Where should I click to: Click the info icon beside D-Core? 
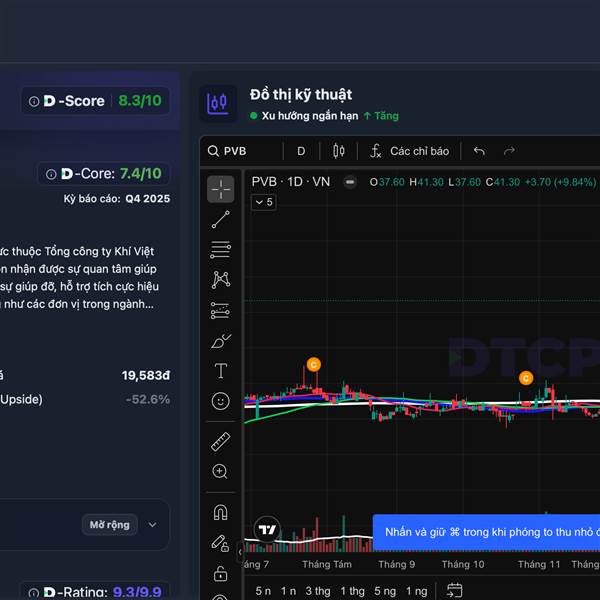point(51,174)
